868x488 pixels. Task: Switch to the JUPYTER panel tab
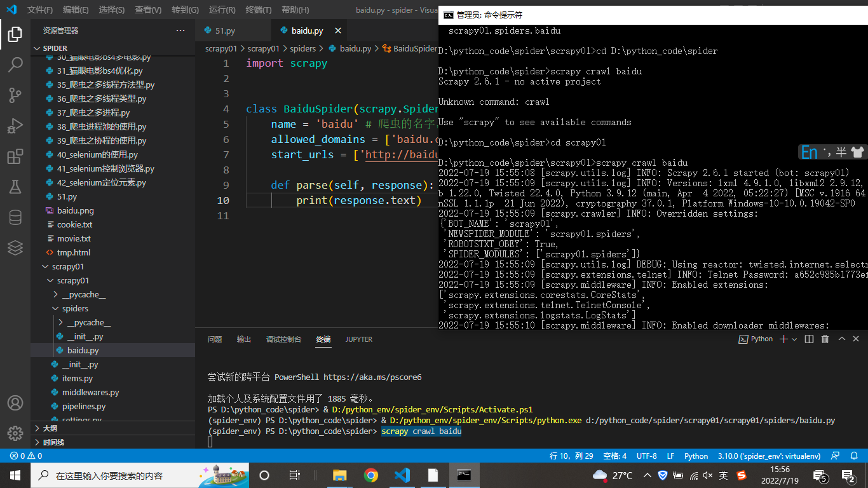(x=359, y=339)
